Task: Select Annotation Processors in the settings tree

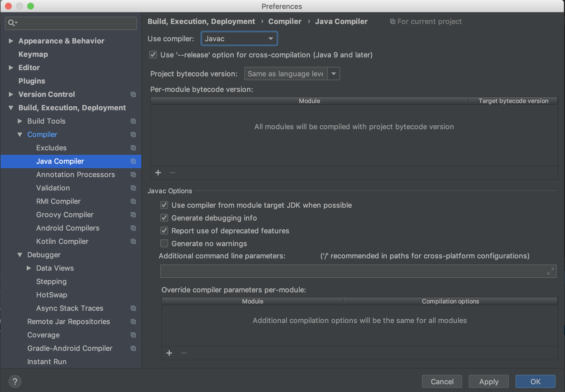Action: pos(75,175)
